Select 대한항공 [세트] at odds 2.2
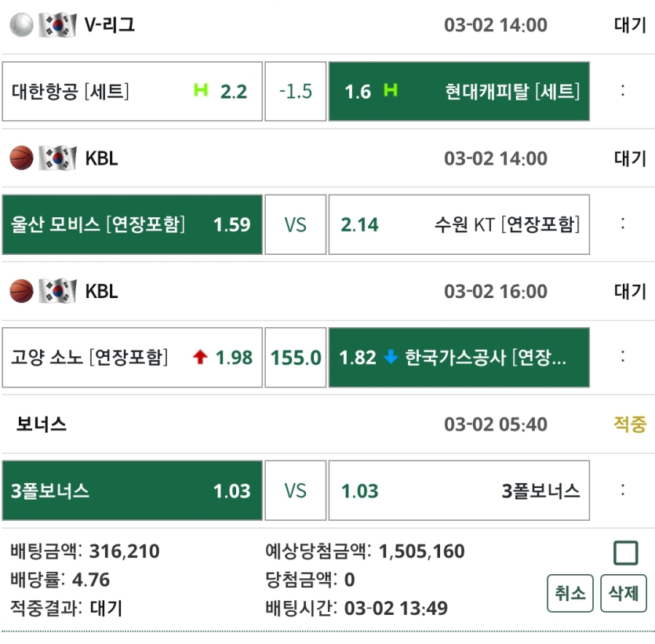The width and height of the screenshot is (655, 644). point(132,92)
